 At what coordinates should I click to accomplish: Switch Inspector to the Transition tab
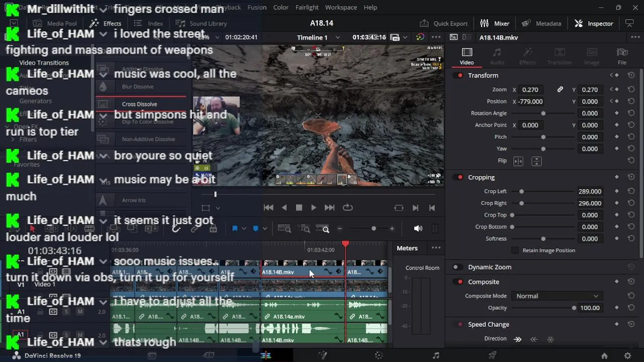(559, 56)
